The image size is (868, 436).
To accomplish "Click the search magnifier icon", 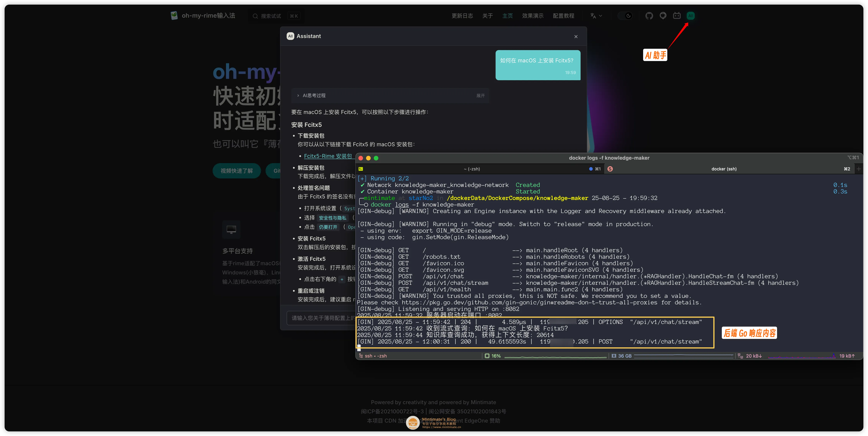I will pos(255,16).
